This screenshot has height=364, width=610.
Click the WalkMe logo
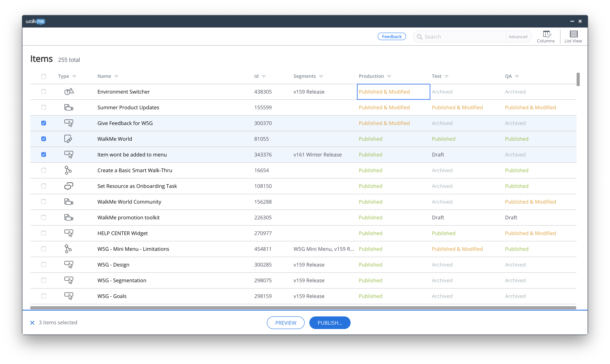[36, 21]
